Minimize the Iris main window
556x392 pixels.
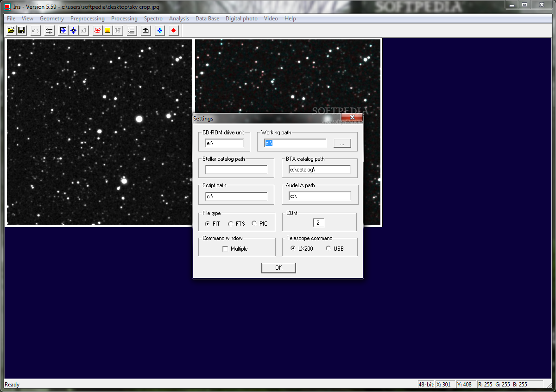click(512, 5)
